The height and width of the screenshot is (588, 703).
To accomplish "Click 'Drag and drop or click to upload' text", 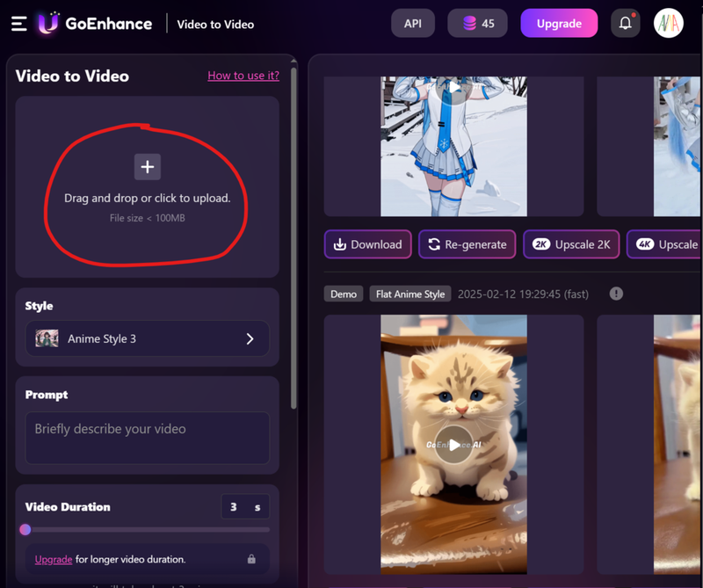I will 148,198.
